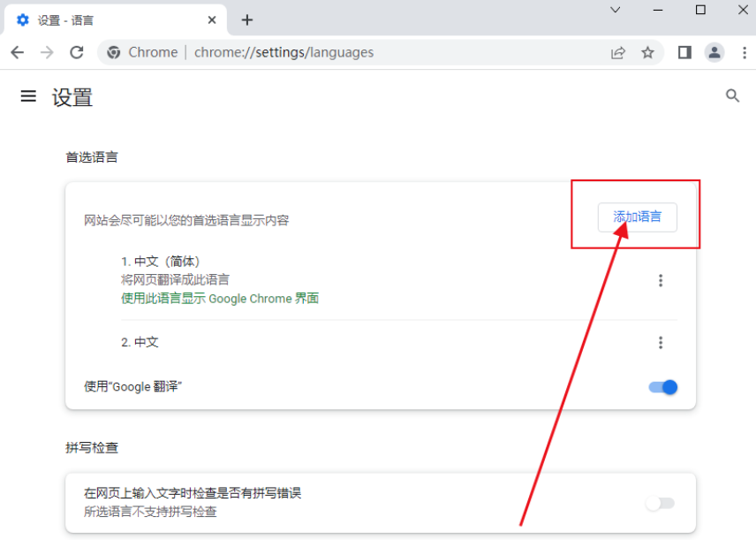Click the 设置 page title
The height and width of the screenshot is (540, 756).
click(x=72, y=97)
